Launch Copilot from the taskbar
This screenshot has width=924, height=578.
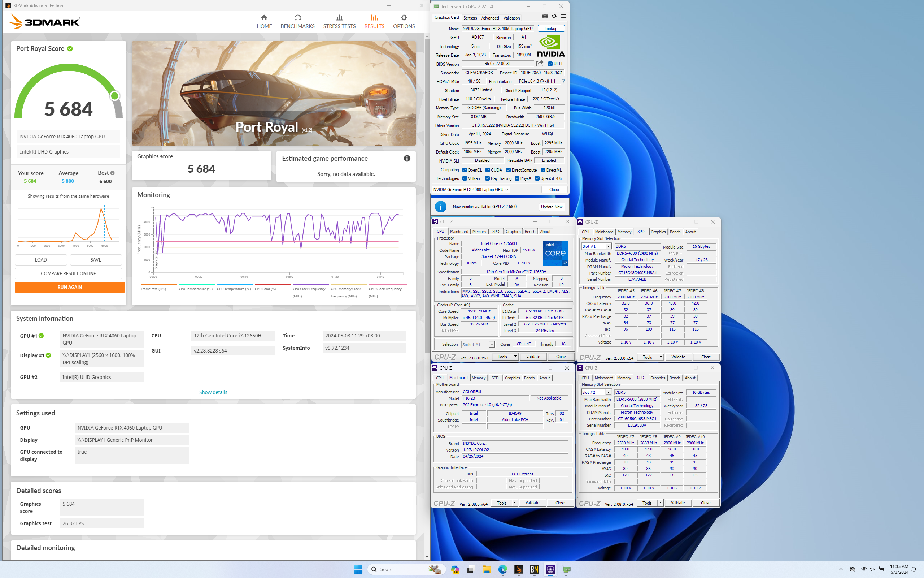[x=455, y=569]
